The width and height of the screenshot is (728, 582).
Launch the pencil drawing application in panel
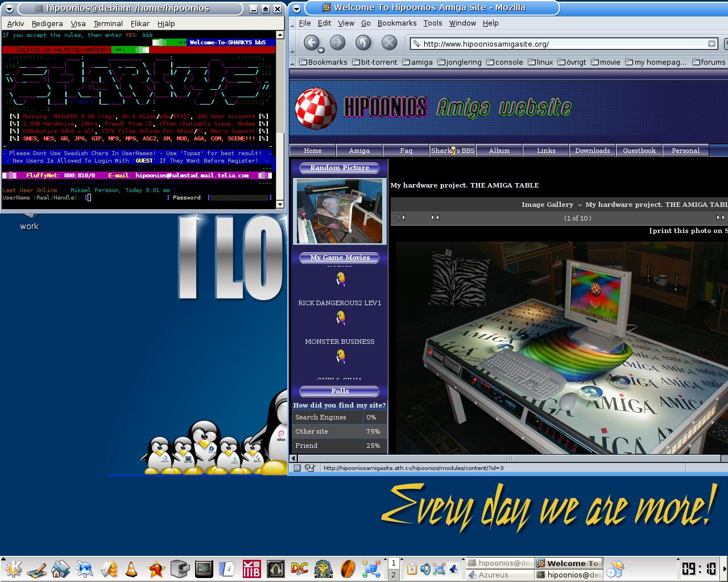click(x=37, y=568)
